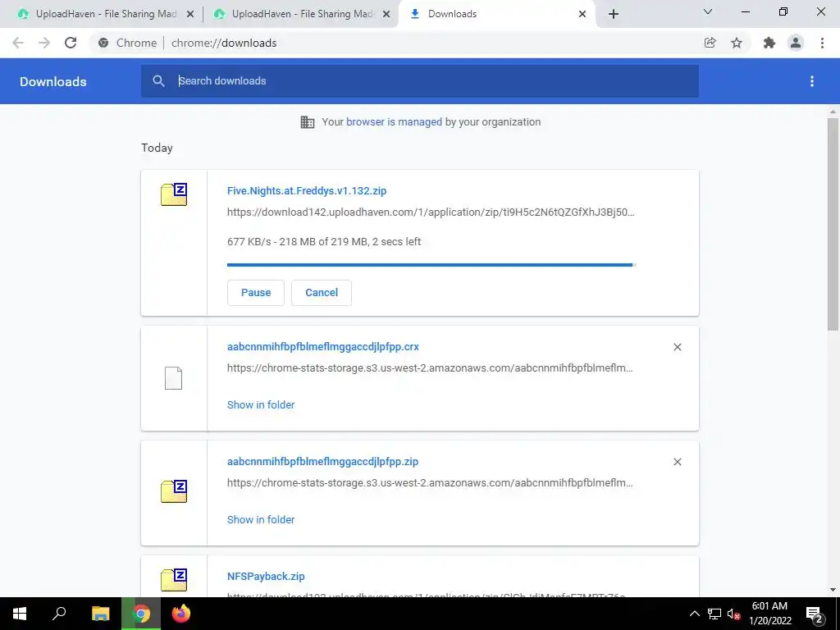Click the page vertical scrollbar thumb
The width and height of the screenshot is (840, 630).
833,225
